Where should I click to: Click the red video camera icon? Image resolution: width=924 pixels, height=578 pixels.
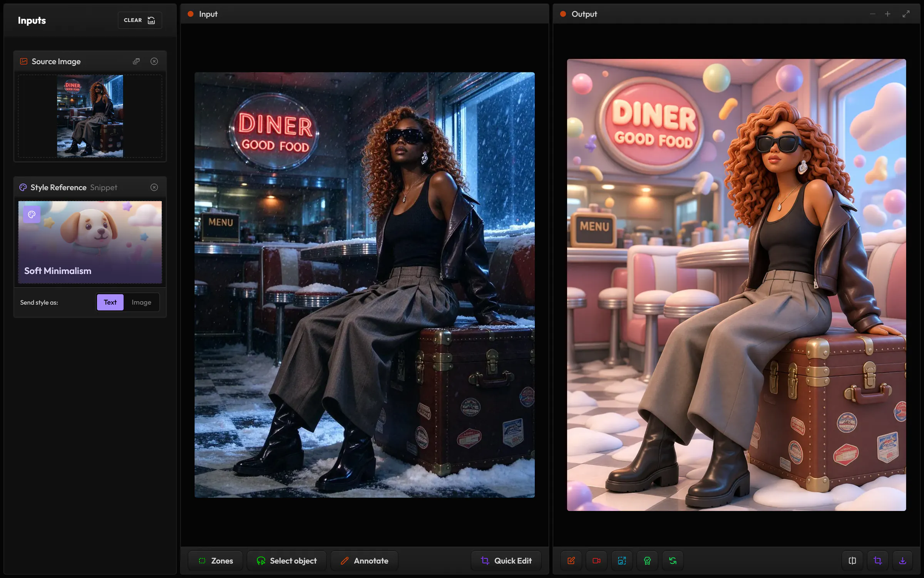pyautogui.click(x=597, y=561)
